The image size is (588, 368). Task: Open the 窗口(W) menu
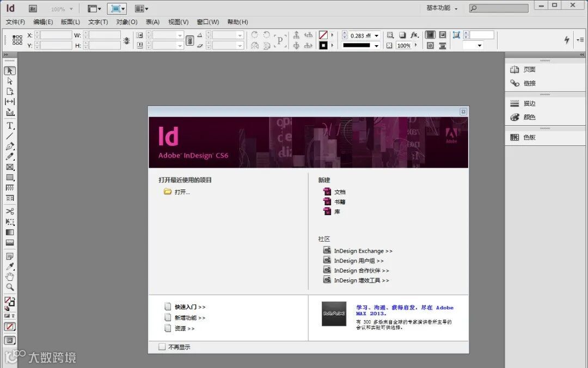208,22
